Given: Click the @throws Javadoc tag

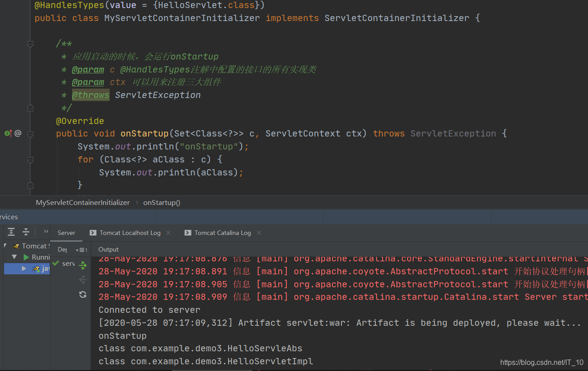Looking at the screenshot, I should (91, 95).
